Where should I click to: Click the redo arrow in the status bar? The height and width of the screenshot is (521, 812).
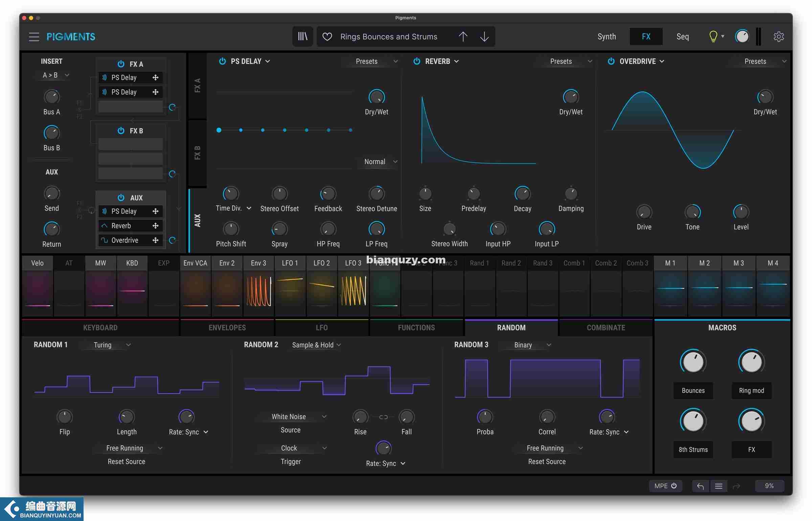click(x=736, y=486)
